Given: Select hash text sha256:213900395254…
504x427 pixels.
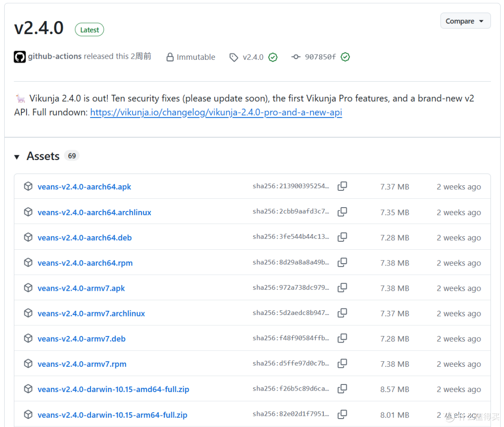Looking at the screenshot, I should pos(291,186).
